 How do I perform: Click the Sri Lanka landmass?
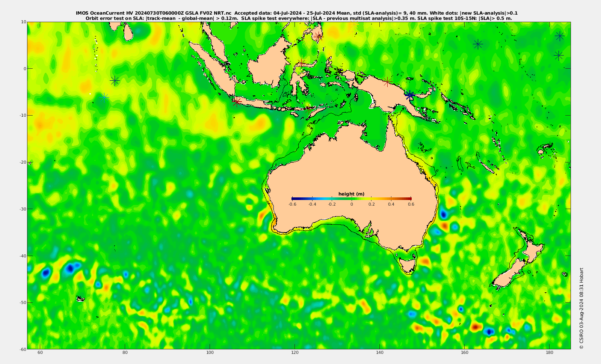(128, 33)
